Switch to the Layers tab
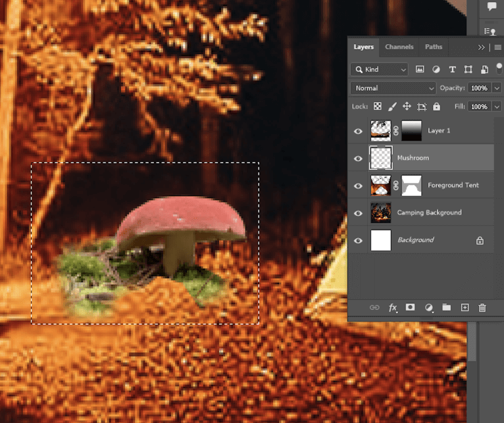The width and height of the screenshot is (504, 423). click(364, 47)
